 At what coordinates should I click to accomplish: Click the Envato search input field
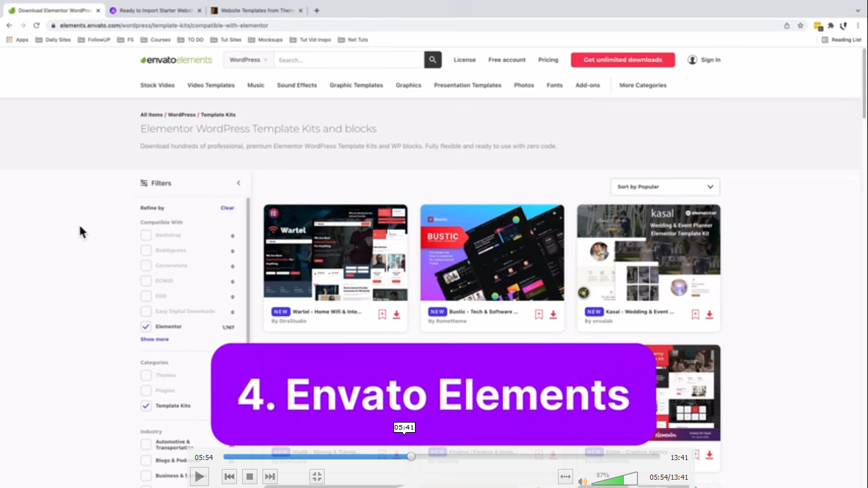349,60
